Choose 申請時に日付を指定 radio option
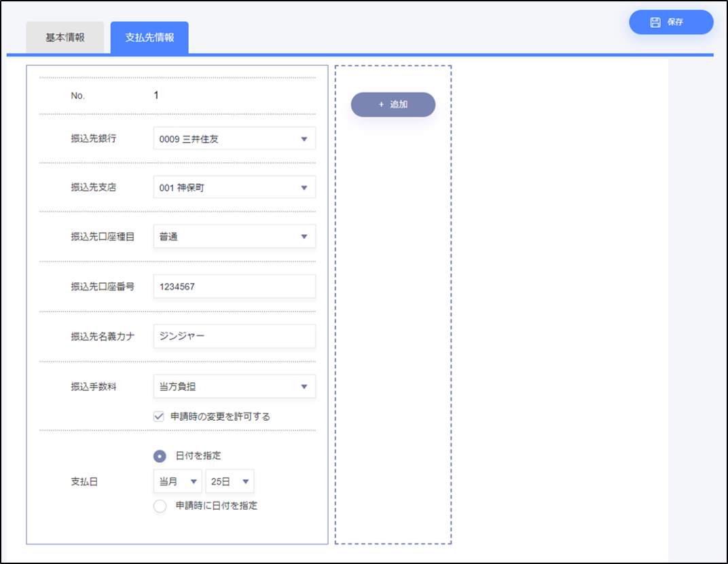Image resolution: width=728 pixels, height=564 pixels. click(x=160, y=506)
